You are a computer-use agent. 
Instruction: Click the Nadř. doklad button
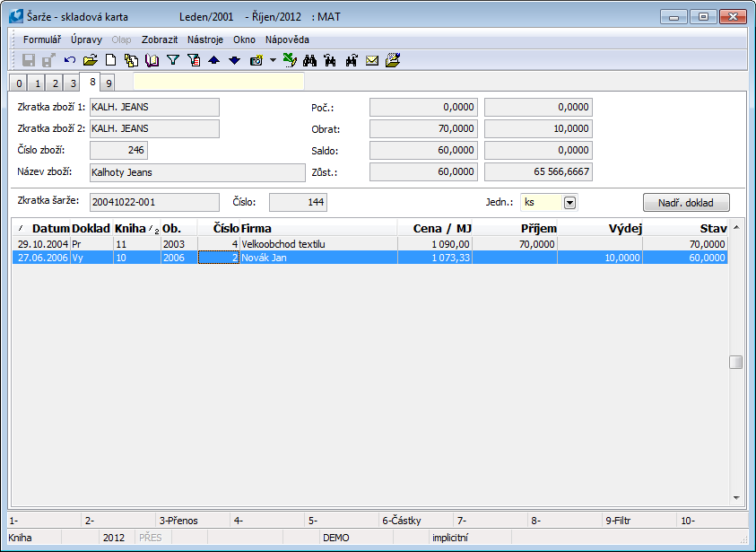(686, 203)
